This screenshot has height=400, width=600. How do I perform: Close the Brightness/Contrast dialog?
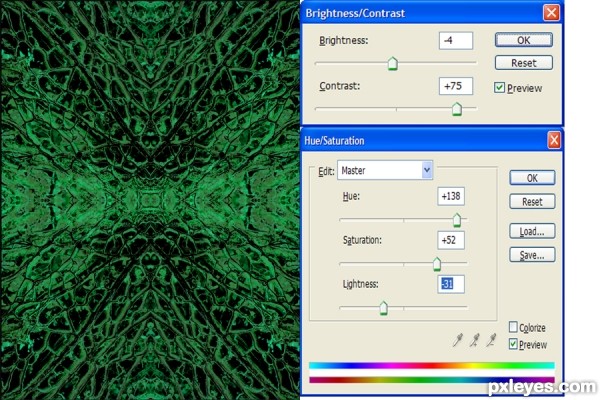coord(551,13)
